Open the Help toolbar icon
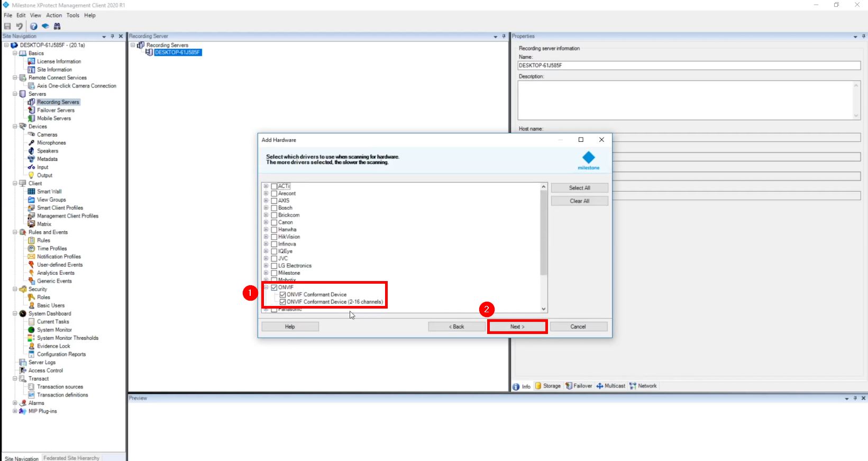The height and width of the screenshot is (461, 868). 33,26
